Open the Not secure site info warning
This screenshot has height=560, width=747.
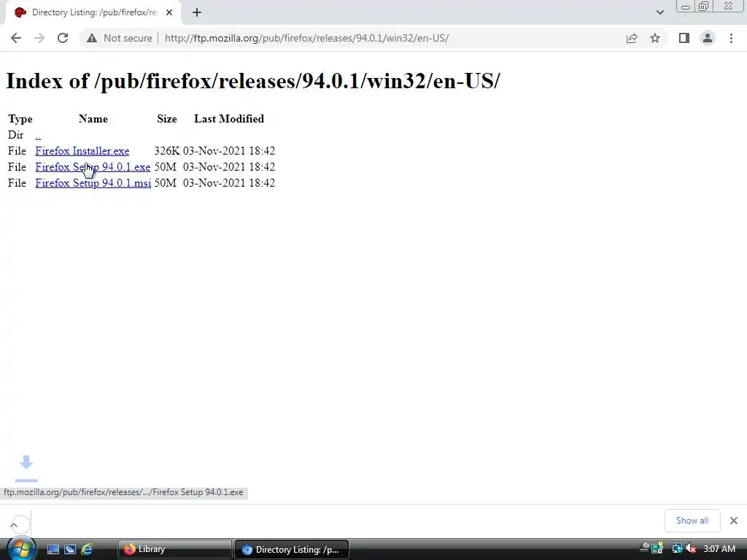(x=119, y=38)
